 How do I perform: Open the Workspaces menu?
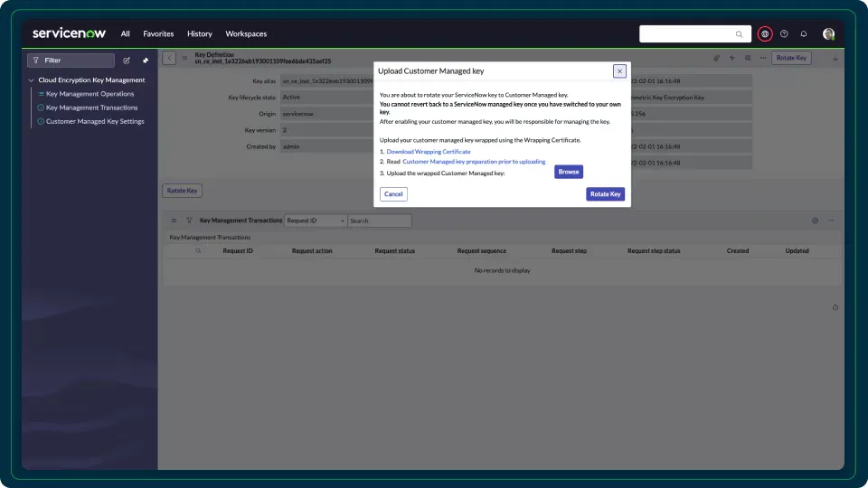(246, 33)
